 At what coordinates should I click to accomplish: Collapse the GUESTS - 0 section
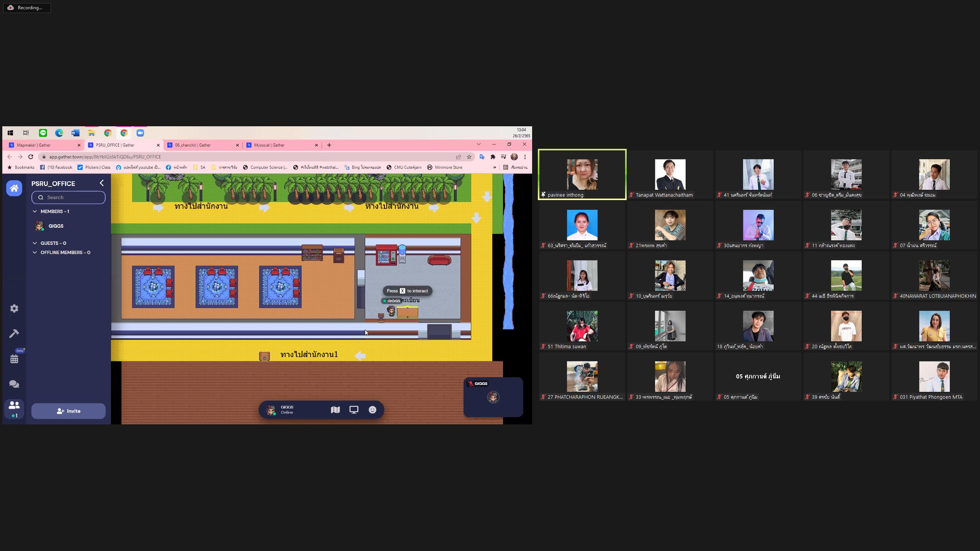tap(35, 243)
